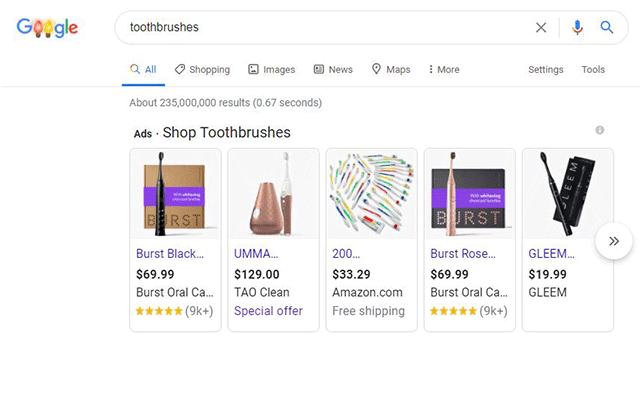Image resolution: width=640 pixels, height=402 pixels.
Task: Switch to the Shopping tab
Action: (x=202, y=70)
